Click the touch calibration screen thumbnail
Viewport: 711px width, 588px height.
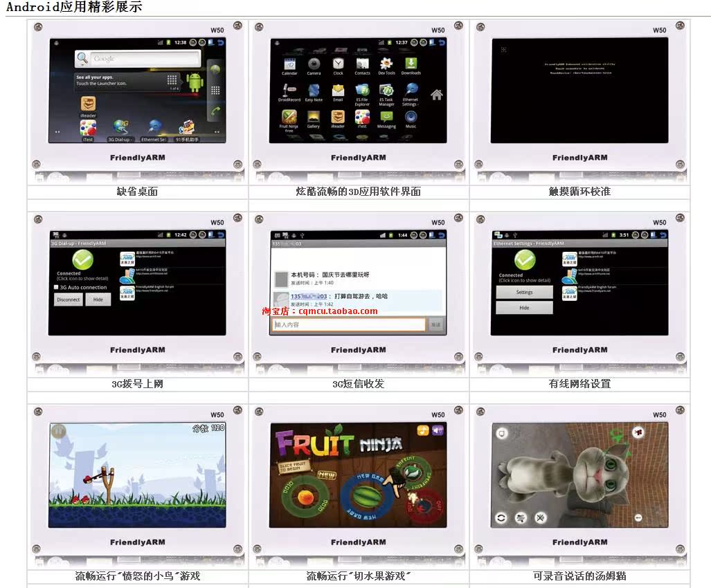coord(579,90)
